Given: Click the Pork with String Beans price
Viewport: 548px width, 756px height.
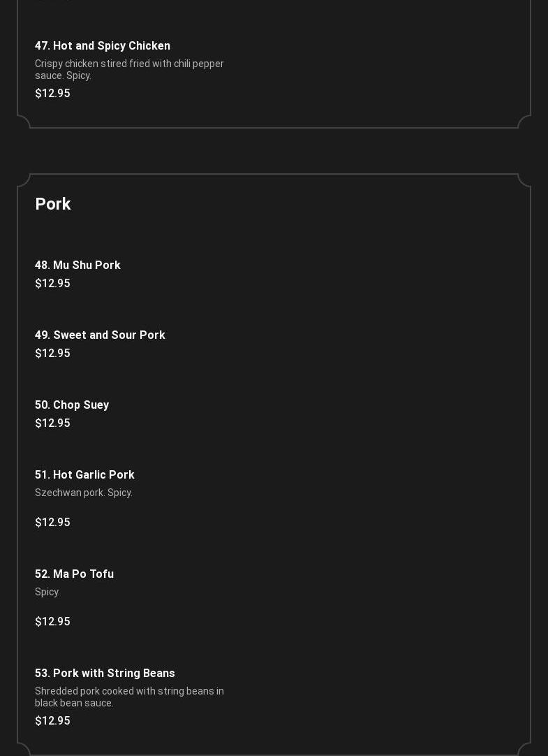Looking at the screenshot, I should pyautogui.click(x=52, y=721).
